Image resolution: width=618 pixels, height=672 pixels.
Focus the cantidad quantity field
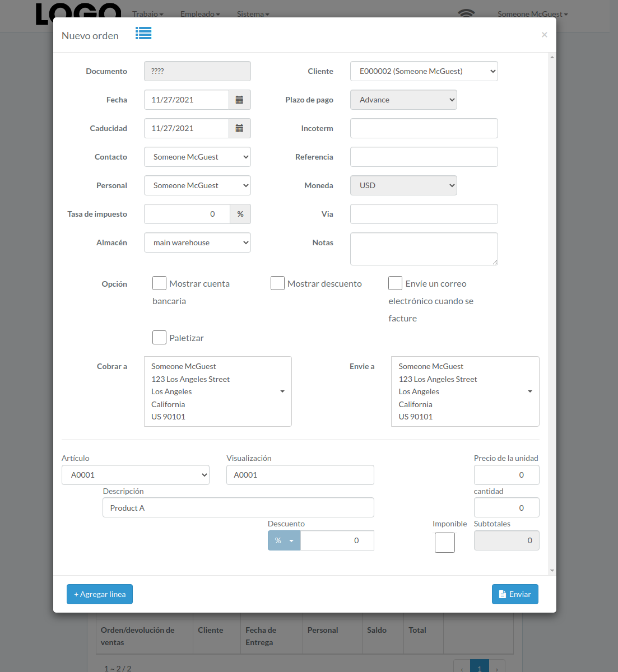click(507, 507)
